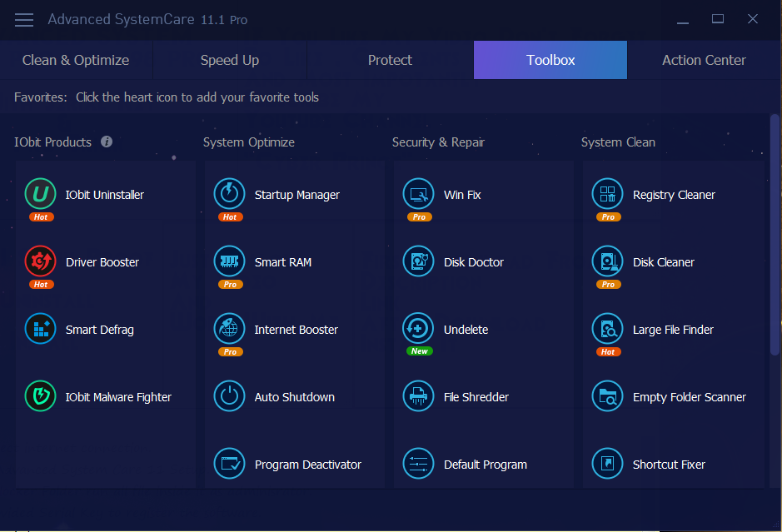Launch the Empty Folder Scanner icon

click(x=607, y=396)
